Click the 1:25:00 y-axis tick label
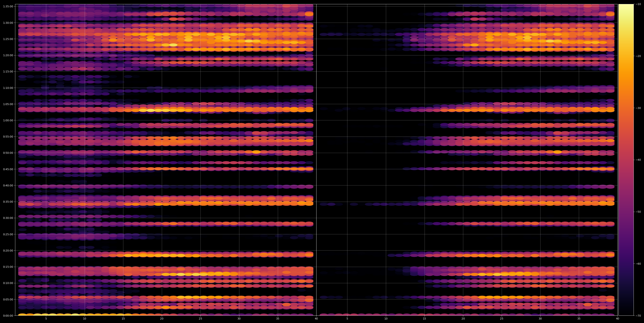This screenshot has width=644, height=323. click(8, 39)
